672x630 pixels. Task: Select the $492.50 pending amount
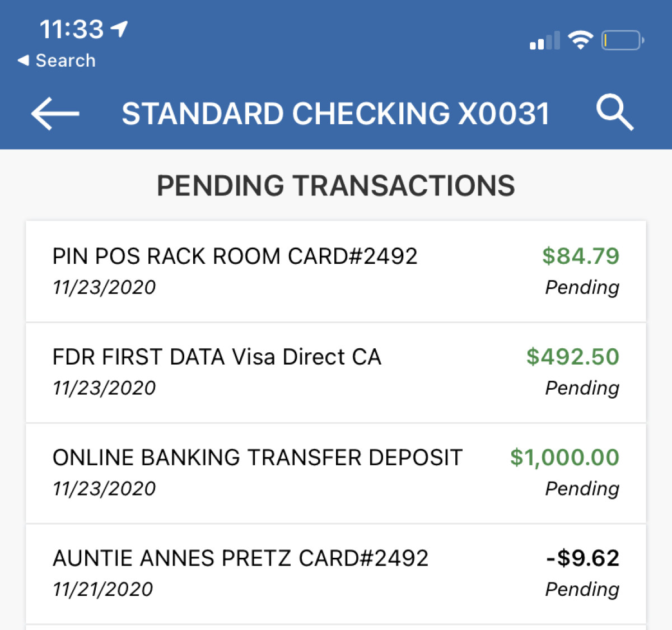click(573, 357)
